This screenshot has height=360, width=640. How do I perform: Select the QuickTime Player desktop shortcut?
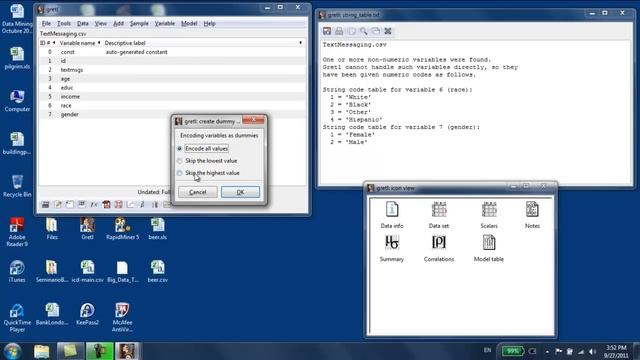point(17,318)
